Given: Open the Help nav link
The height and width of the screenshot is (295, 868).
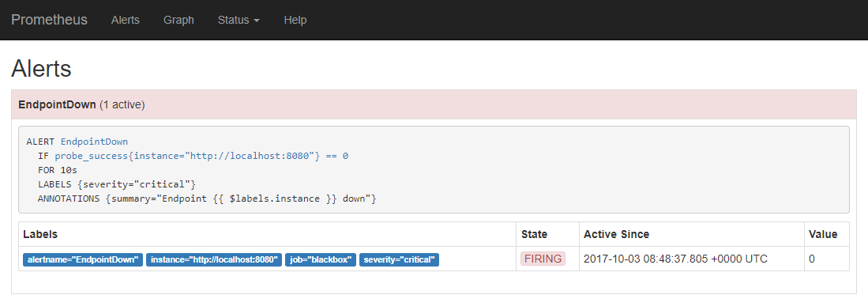Looking at the screenshot, I should click(295, 20).
